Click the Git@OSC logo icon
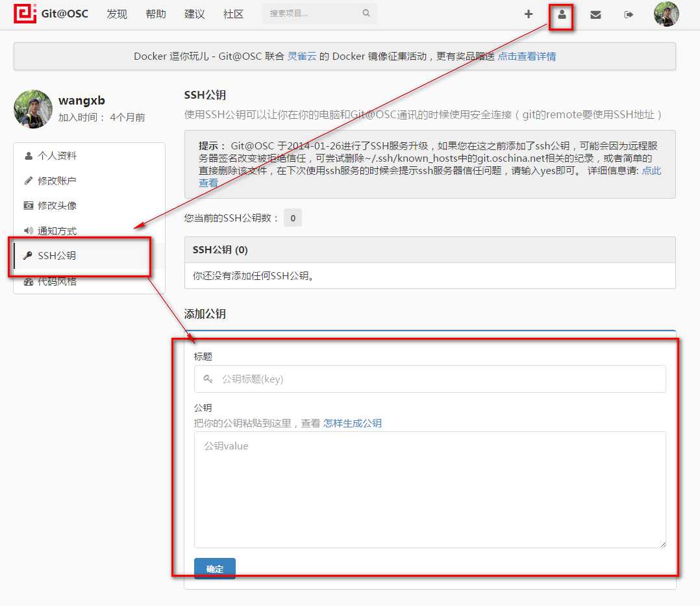Viewport: 700px width, 606px height. (x=25, y=14)
